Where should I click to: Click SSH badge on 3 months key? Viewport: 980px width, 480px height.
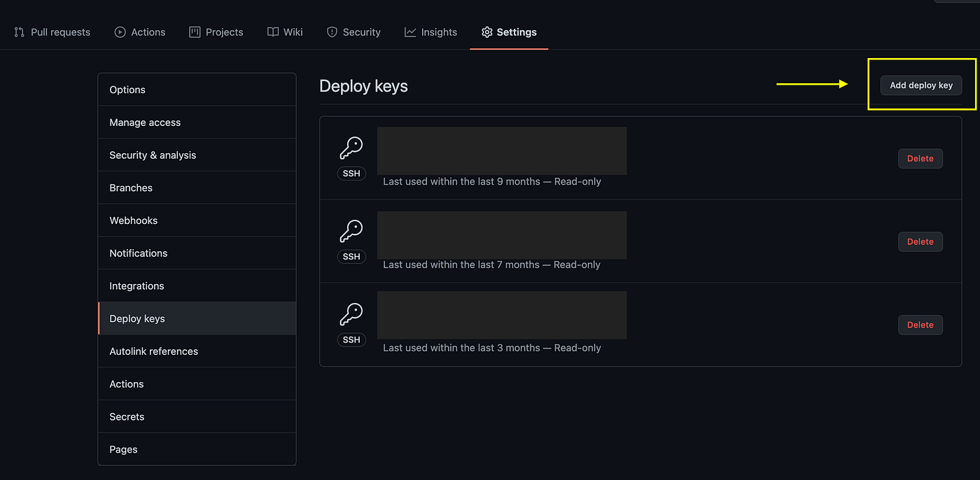351,340
